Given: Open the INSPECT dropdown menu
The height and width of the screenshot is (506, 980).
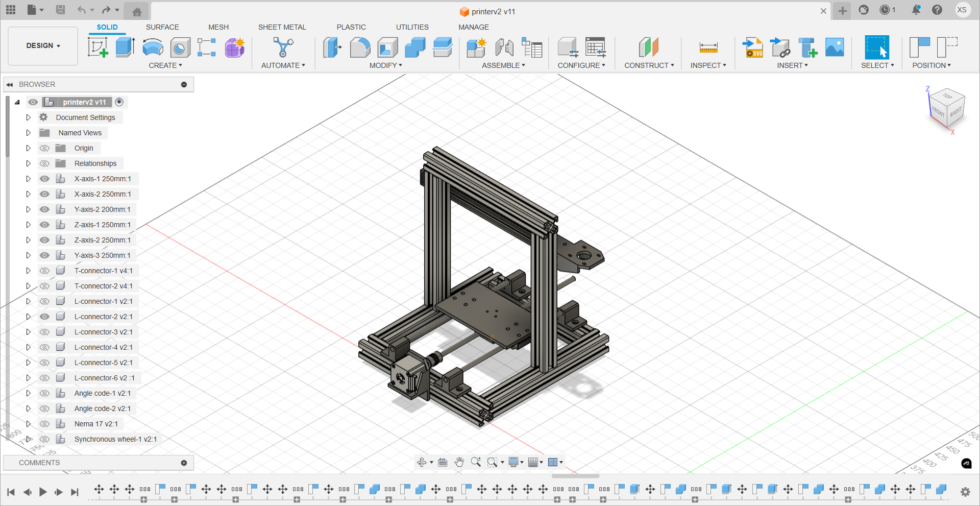Looking at the screenshot, I should (x=708, y=65).
